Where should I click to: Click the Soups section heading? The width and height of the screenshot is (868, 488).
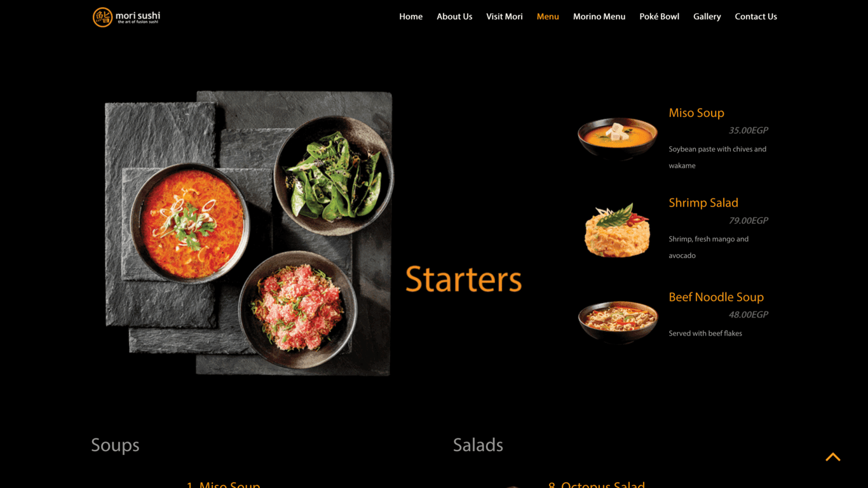point(115,445)
